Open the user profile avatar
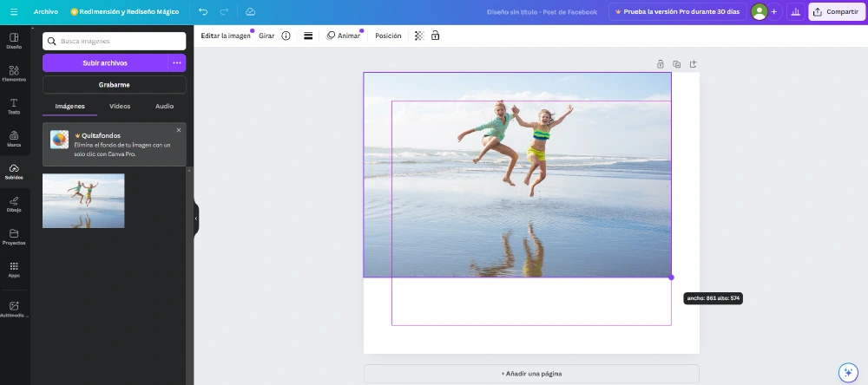The image size is (868, 385). 759,11
